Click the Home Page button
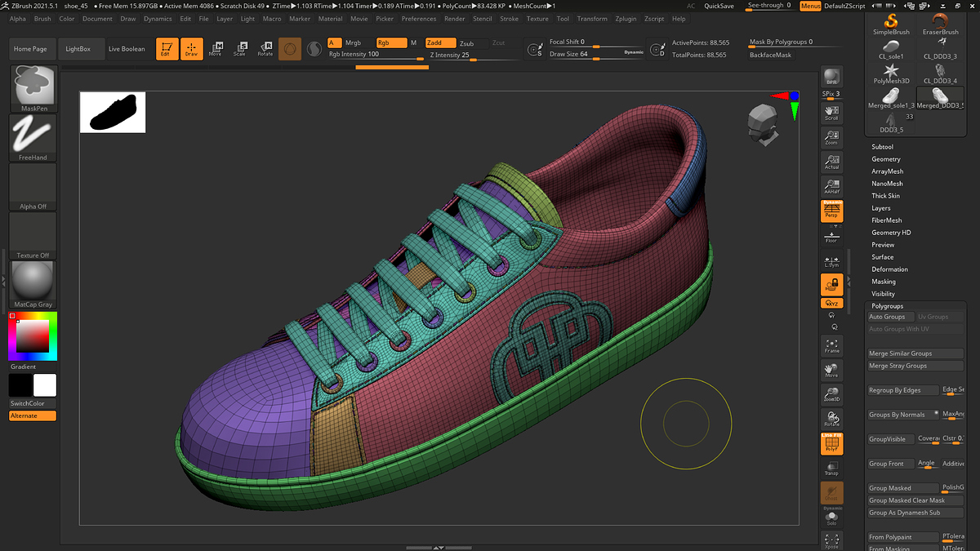This screenshot has height=551, width=980. (30, 49)
